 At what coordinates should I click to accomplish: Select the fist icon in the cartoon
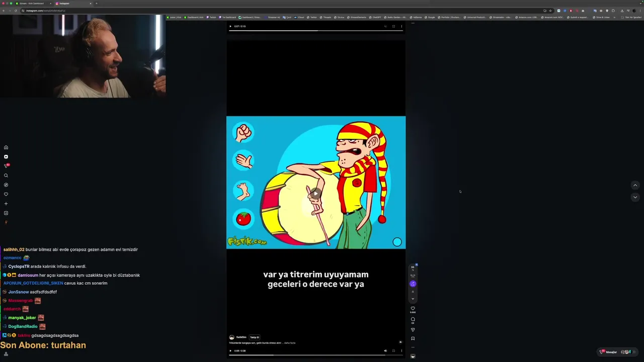click(244, 132)
